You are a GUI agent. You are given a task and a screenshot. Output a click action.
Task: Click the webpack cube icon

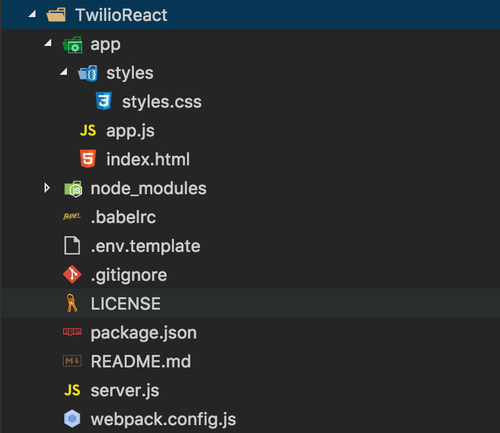(72, 419)
